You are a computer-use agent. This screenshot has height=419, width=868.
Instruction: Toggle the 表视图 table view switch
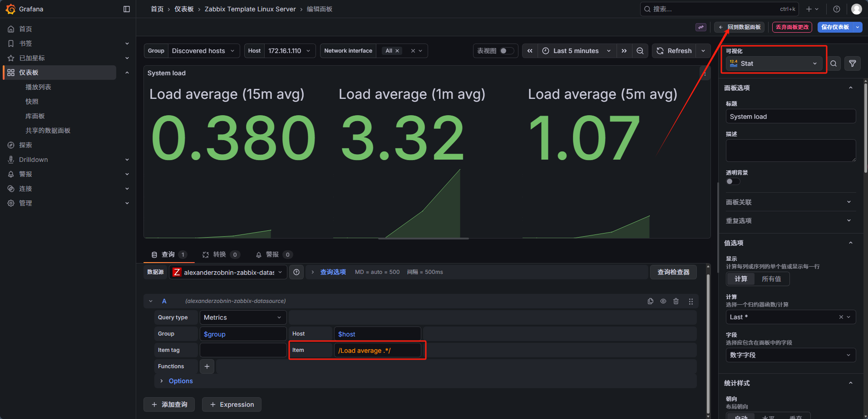(507, 51)
